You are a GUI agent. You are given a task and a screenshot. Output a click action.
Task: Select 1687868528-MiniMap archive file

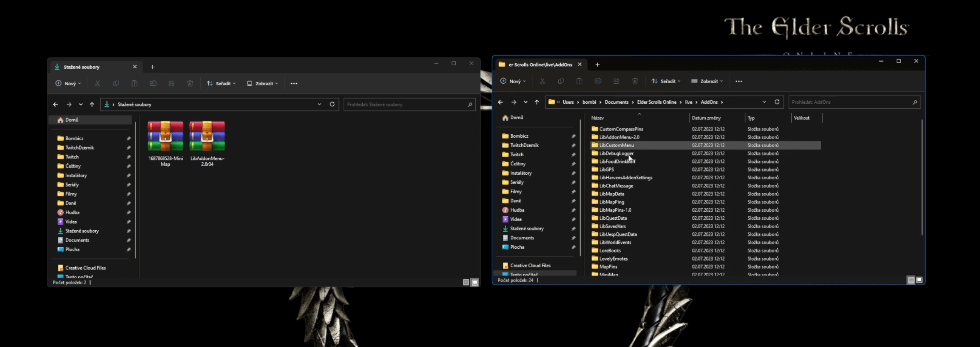166,144
